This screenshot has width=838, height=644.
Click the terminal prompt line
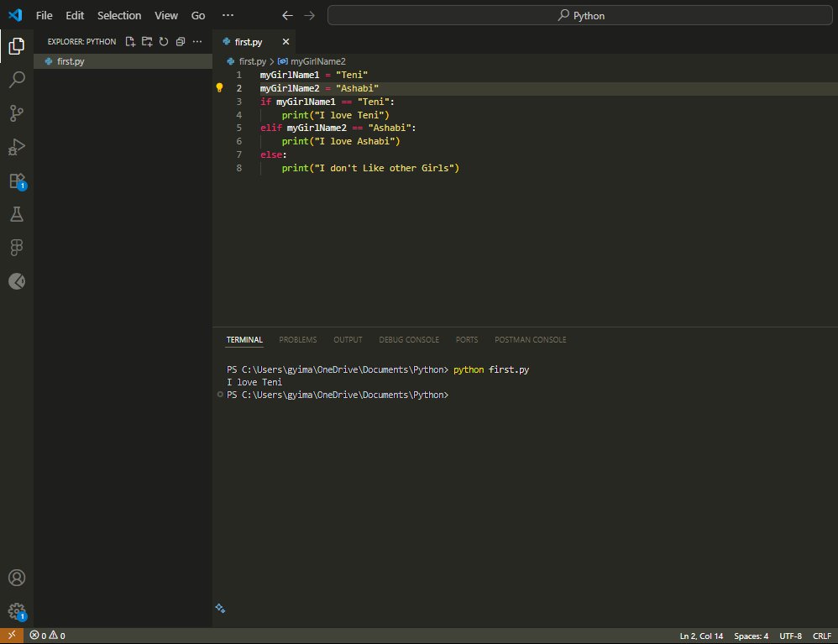pyautogui.click(x=338, y=395)
